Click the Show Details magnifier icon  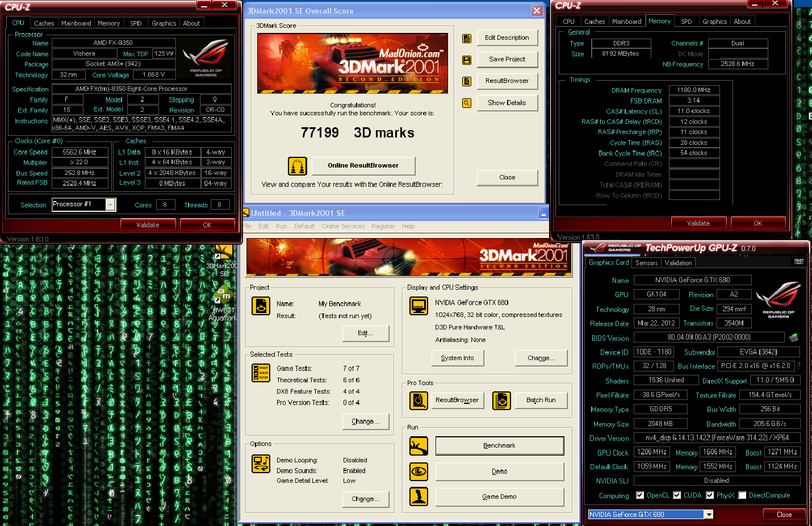click(x=467, y=103)
